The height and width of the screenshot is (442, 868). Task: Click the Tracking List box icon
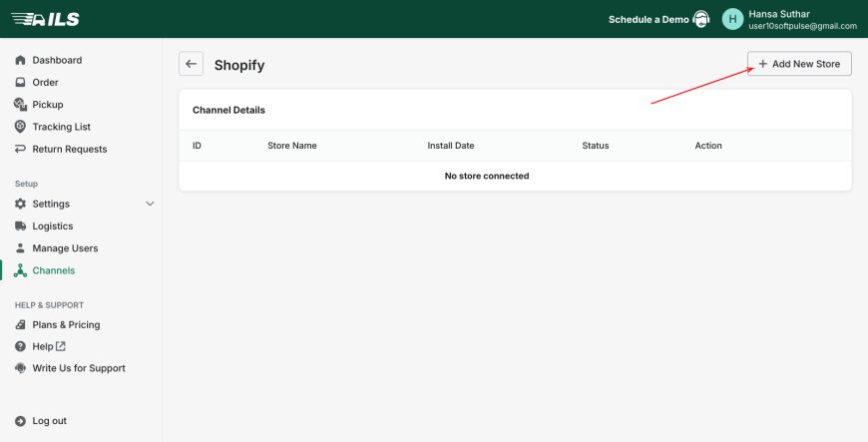[x=21, y=127]
